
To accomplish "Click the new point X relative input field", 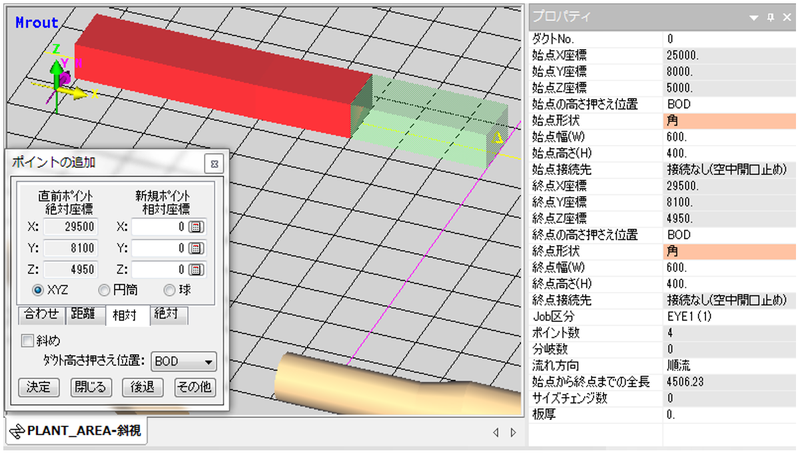I will pos(158,227).
